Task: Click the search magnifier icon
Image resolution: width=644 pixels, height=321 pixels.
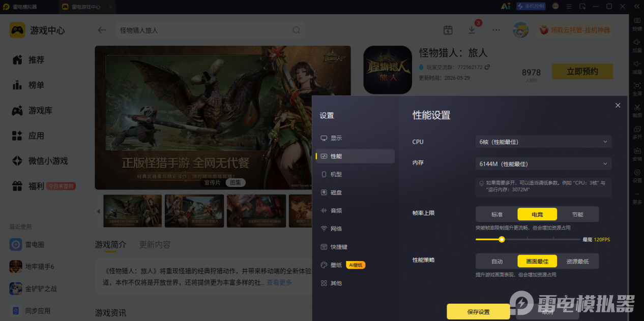Action: click(x=296, y=30)
